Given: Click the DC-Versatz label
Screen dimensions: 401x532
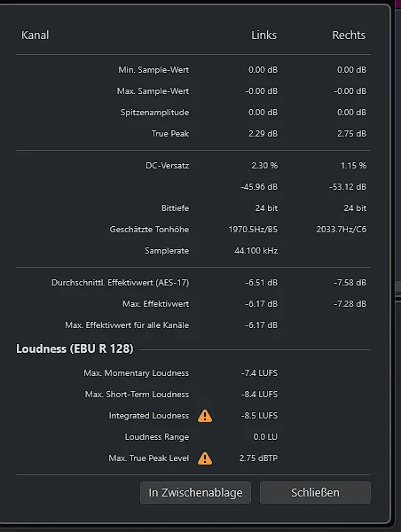Looking at the screenshot, I should pos(167,166).
